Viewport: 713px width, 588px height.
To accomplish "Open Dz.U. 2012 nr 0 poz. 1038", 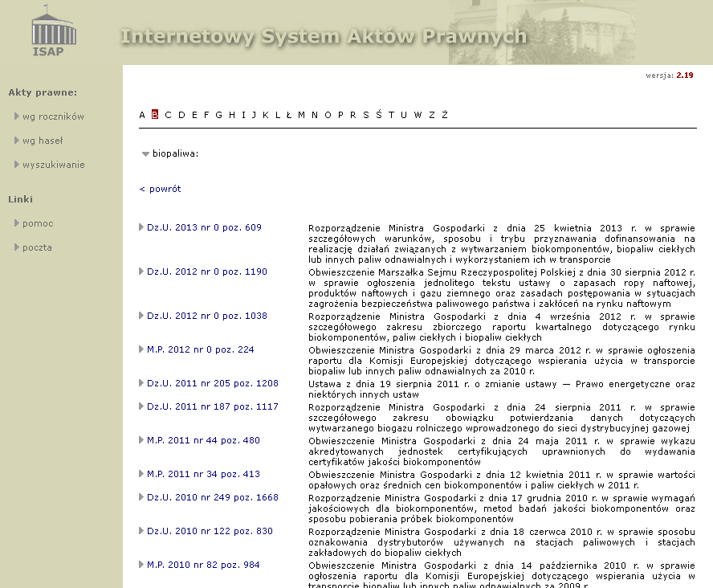I will (x=207, y=316).
